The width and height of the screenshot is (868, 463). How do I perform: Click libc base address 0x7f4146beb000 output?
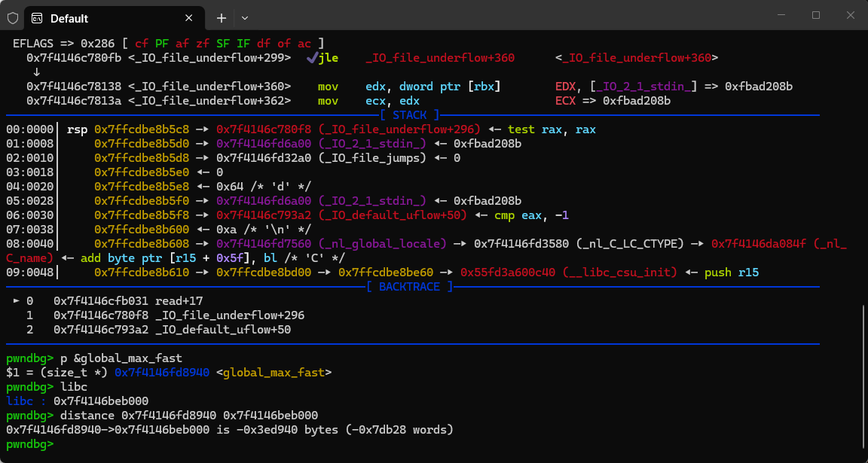click(x=101, y=401)
